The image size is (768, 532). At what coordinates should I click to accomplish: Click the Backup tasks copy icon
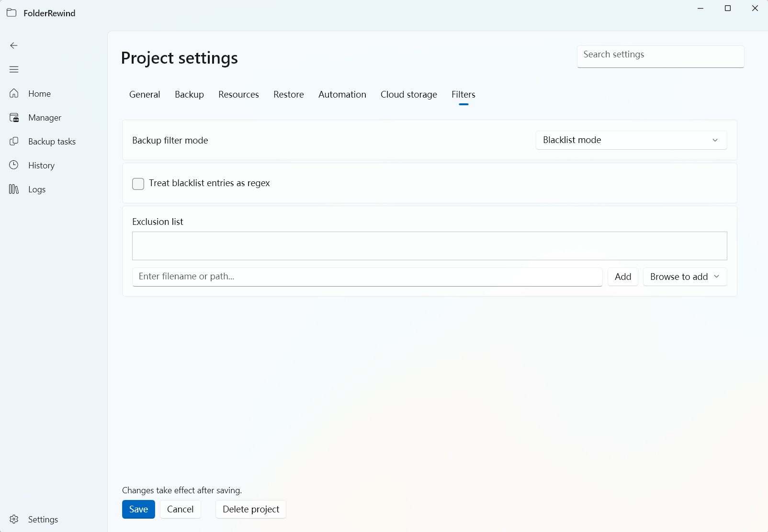tap(14, 141)
